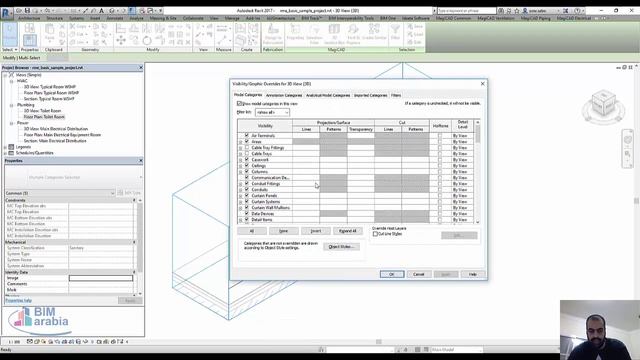Image resolution: width=640 pixels, height=360 pixels.
Task: Toggle Areas visibility checkbox
Action: click(x=247, y=141)
